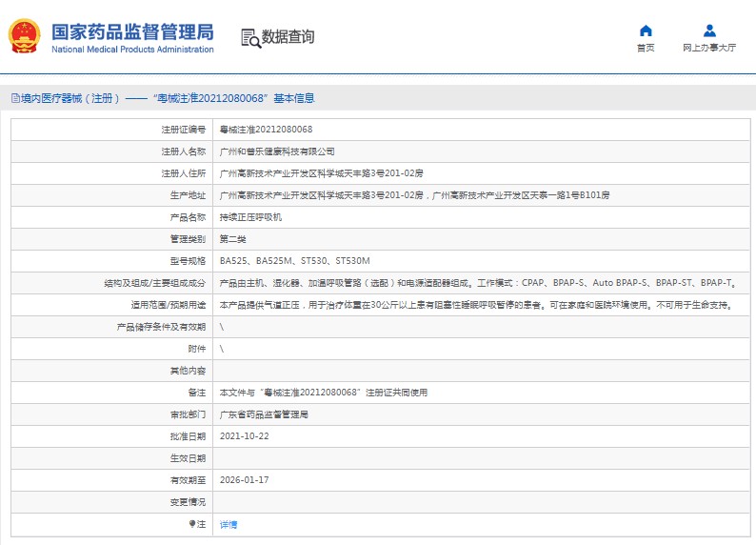Click the 首页 home icon
The height and width of the screenshot is (545, 756).
pos(646,30)
